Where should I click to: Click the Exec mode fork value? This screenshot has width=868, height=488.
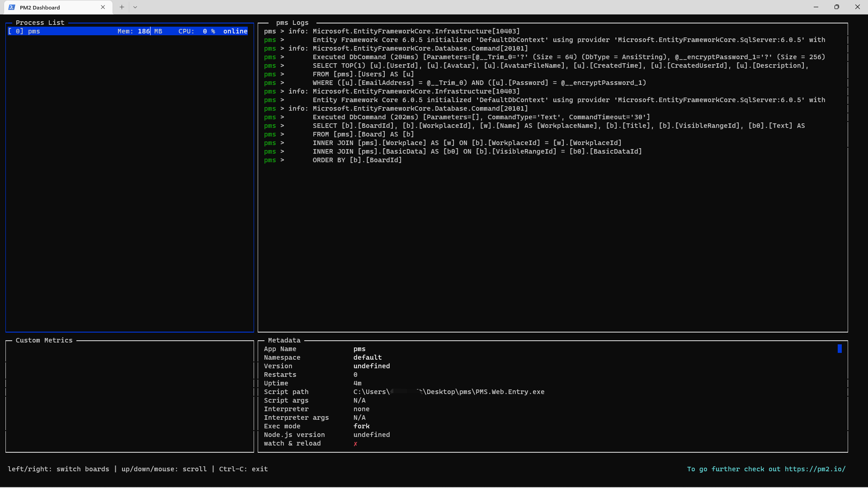click(361, 426)
